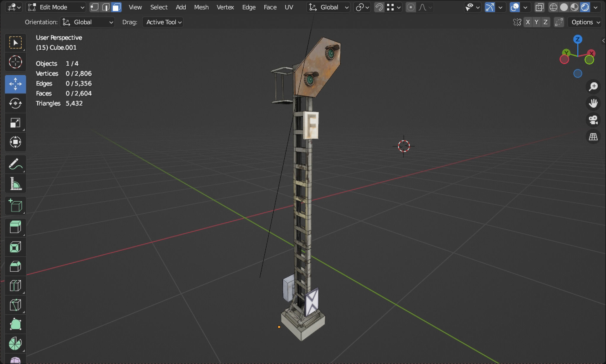Toggle camera view icon
Viewport: 606px width, 364px height.
(593, 120)
